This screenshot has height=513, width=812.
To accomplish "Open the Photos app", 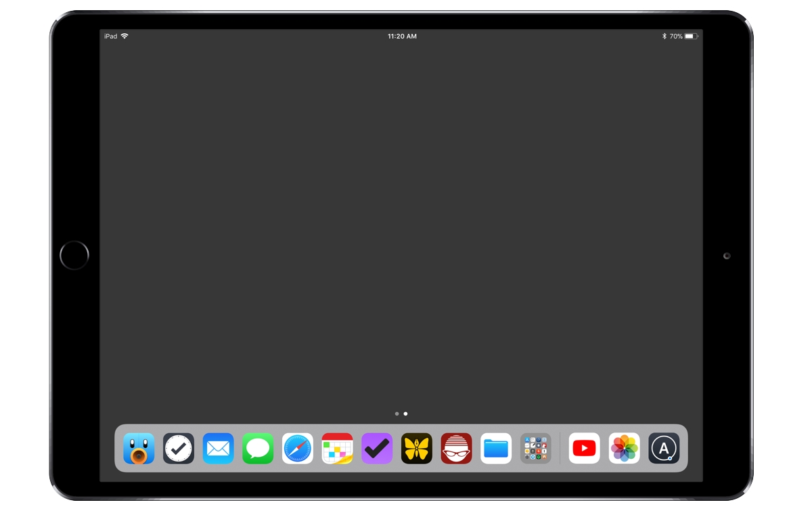I will pyautogui.click(x=625, y=448).
